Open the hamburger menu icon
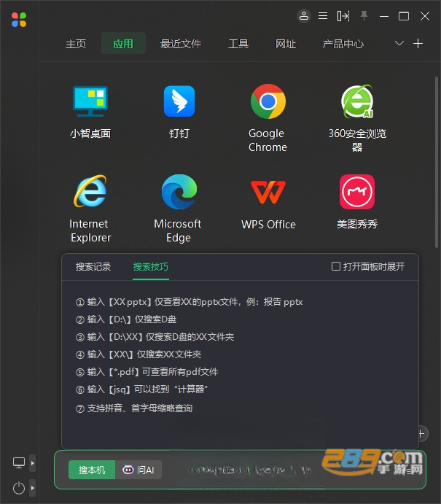Image resolution: width=441 pixels, height=504 pixels. (323, 16)
